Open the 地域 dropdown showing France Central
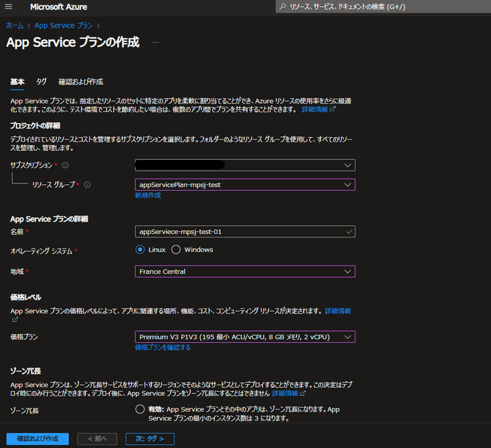491x448 pixels. tap(245, 272)
